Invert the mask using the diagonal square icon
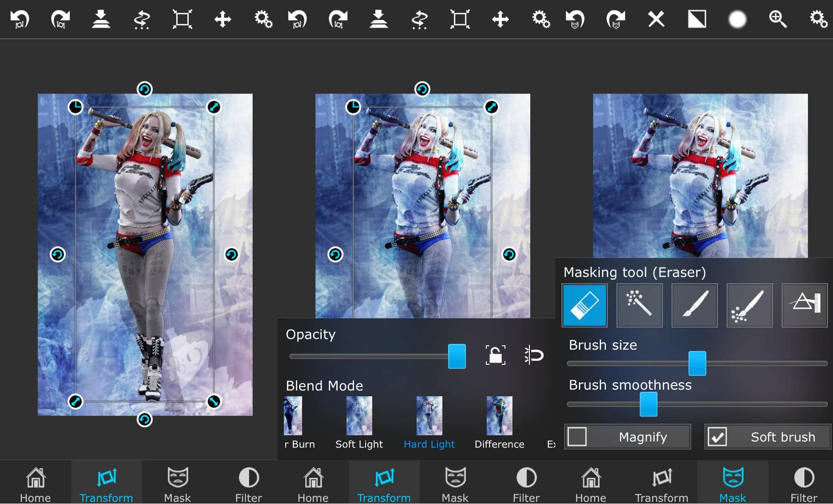 click(x=697, y=19)
